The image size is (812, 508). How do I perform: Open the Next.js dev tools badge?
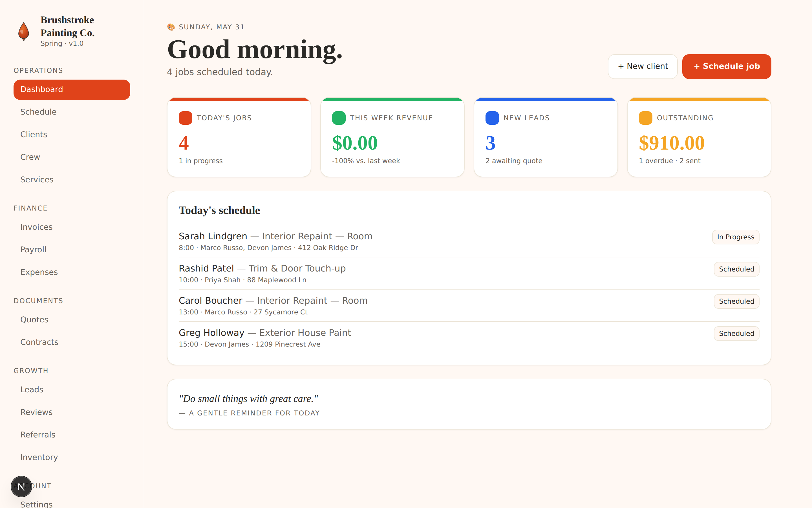click(x=21, y=486)
